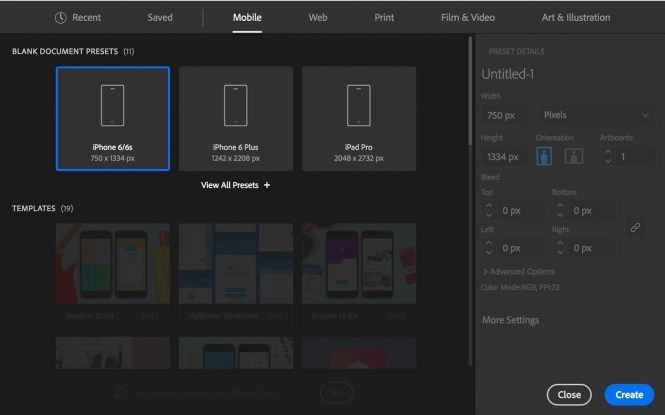Increase Artboards count with up arrow
The image size is (665, 415).
coord(608,152)
